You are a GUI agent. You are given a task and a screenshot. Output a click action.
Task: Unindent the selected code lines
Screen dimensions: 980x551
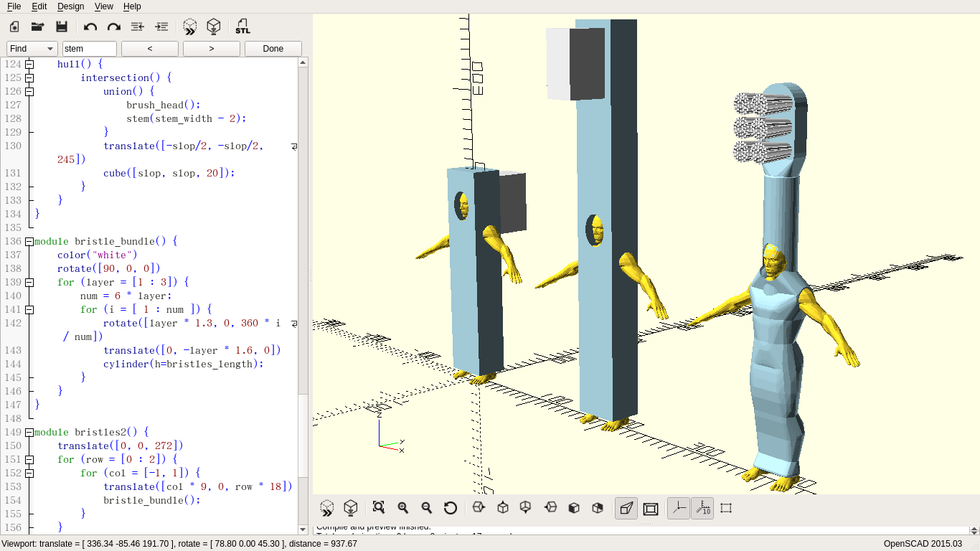(x=138, y=27)
